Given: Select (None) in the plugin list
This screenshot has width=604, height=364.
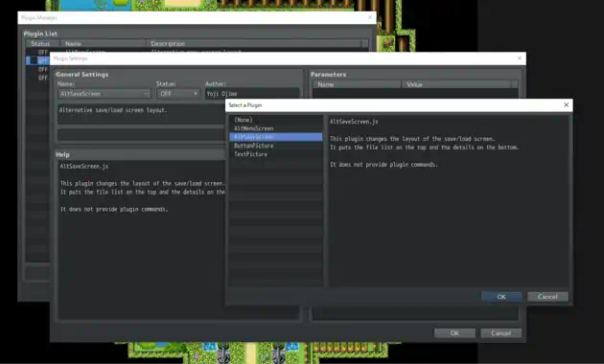Looking at the screenshot, I should 276,120.
